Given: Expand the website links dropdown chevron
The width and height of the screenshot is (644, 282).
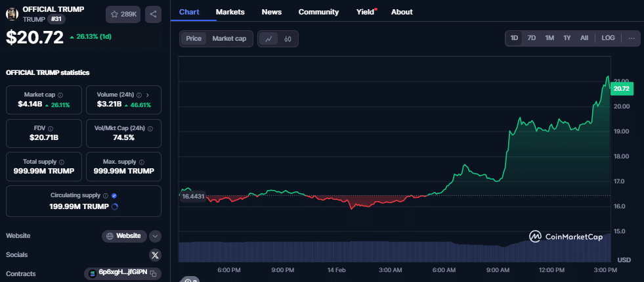Looking at the screenshot, I should coord(155,237).
